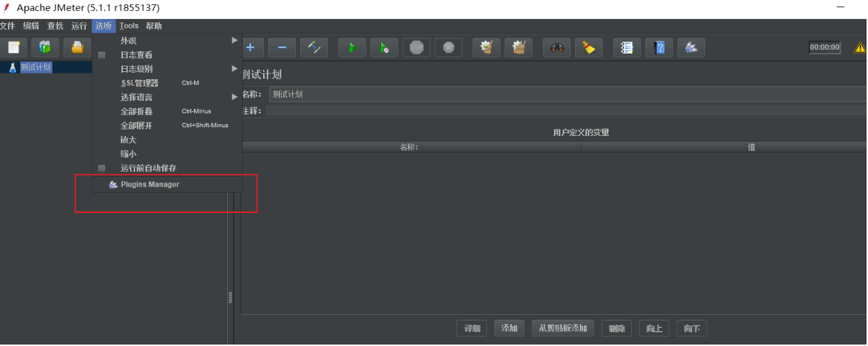Image resolution: width=868 pixels, height=346 pixels.
Task: Click the New test plan icon
Action: point(13,47)
